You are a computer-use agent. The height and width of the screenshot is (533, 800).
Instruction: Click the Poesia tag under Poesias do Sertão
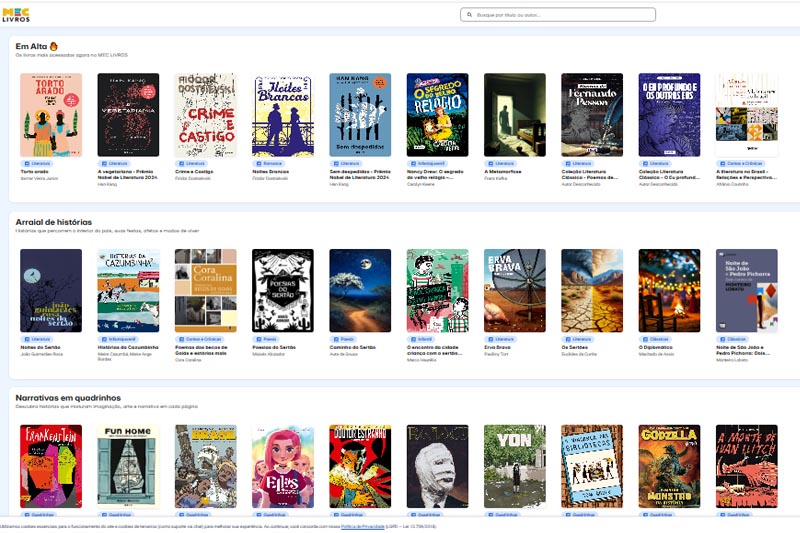[266, 339]
